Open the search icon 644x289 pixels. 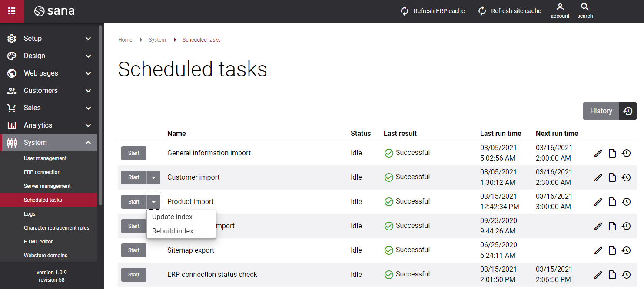pyautogui.click(x=585, y=11)
